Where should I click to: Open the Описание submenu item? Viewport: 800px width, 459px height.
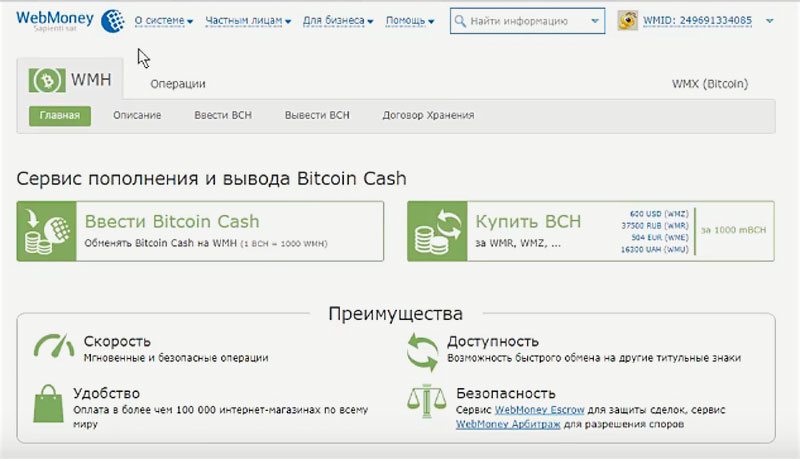click(137, 115)
